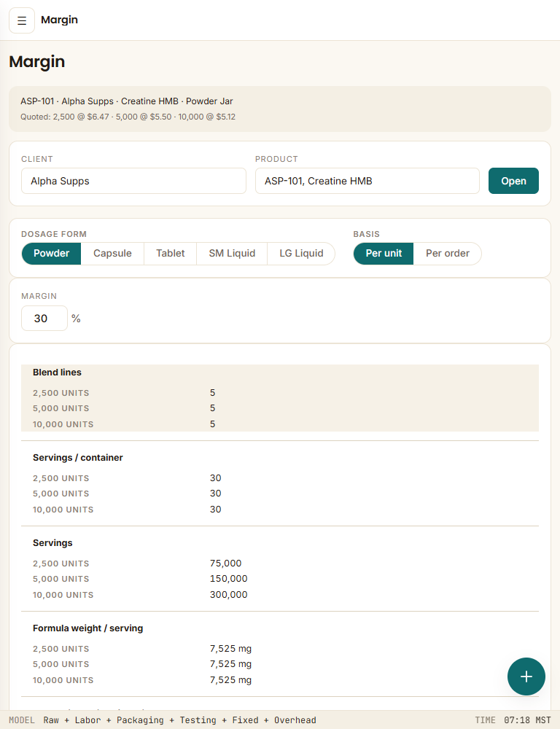
Task: Focus the Product field ASP-101, Creatine HMB
Action: tap(367, 181)
